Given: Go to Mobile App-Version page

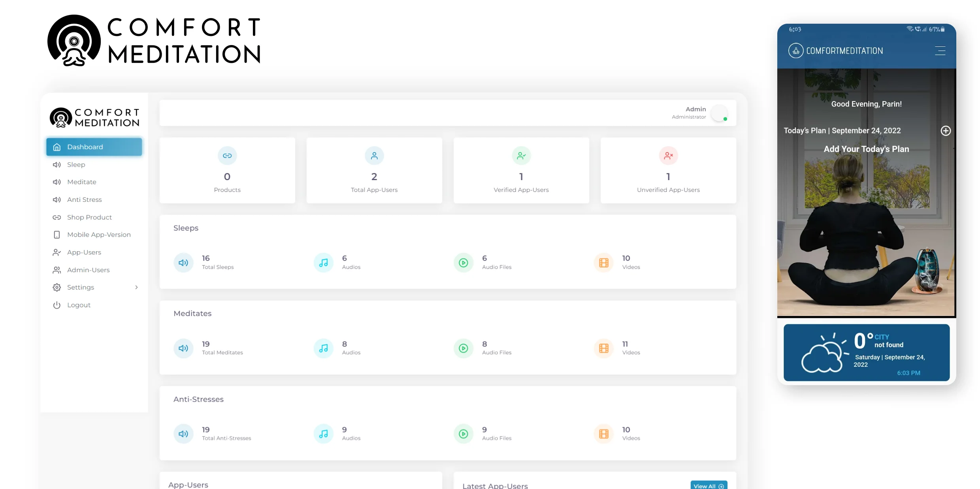Looking at the screenshot, I should click(x=98, y=235).
